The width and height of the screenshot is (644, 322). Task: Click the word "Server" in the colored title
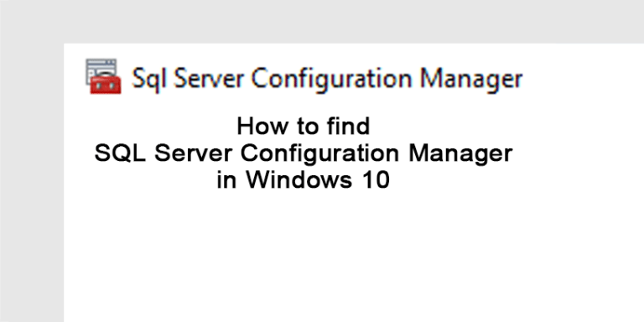coord(209,78)
